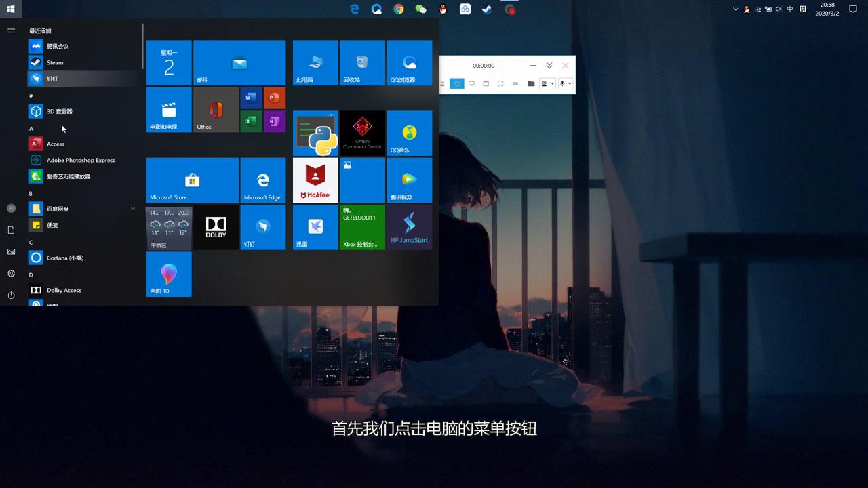Open 钉钉 in the recently added list

(x=83, y=79)
